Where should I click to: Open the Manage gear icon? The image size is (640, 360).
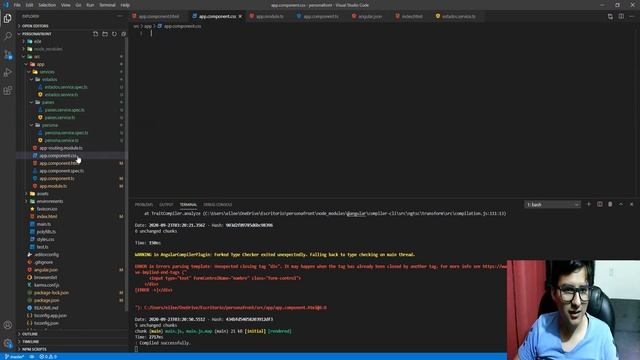pos(8,343)
